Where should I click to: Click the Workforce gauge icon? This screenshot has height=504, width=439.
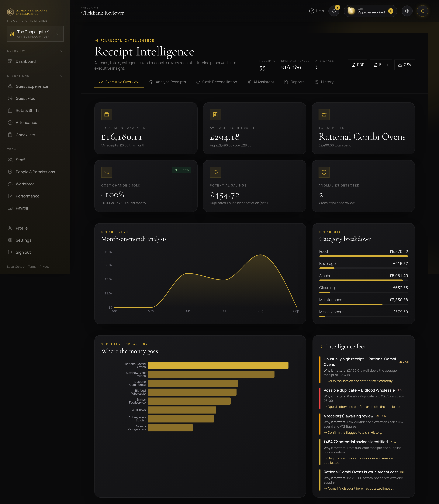click(10, 184)
